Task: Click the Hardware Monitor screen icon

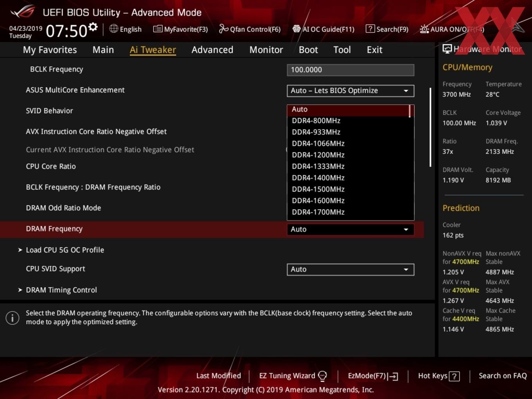Action: [447, 49]
